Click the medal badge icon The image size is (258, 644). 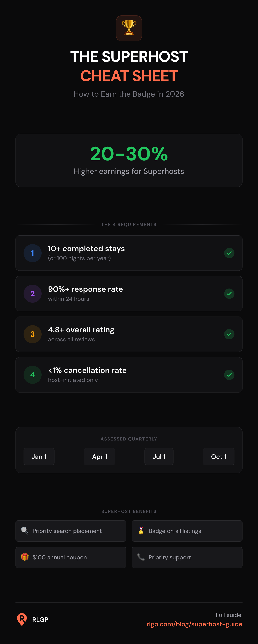pos(141,530)
